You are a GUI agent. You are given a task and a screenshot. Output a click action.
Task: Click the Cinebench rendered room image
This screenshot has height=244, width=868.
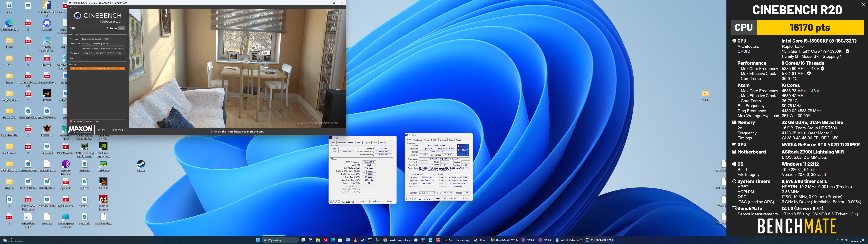point(237,68)
